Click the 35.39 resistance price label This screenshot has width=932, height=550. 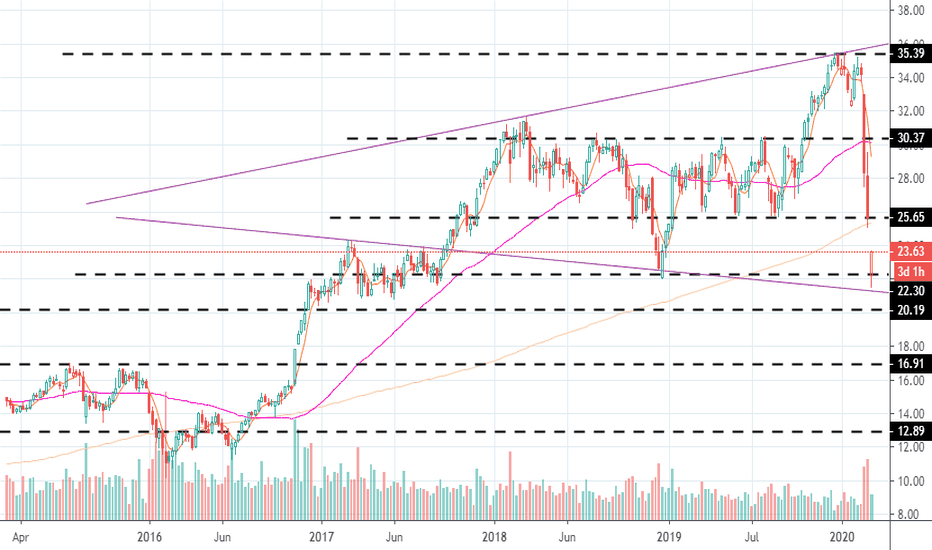pos(911,54)
